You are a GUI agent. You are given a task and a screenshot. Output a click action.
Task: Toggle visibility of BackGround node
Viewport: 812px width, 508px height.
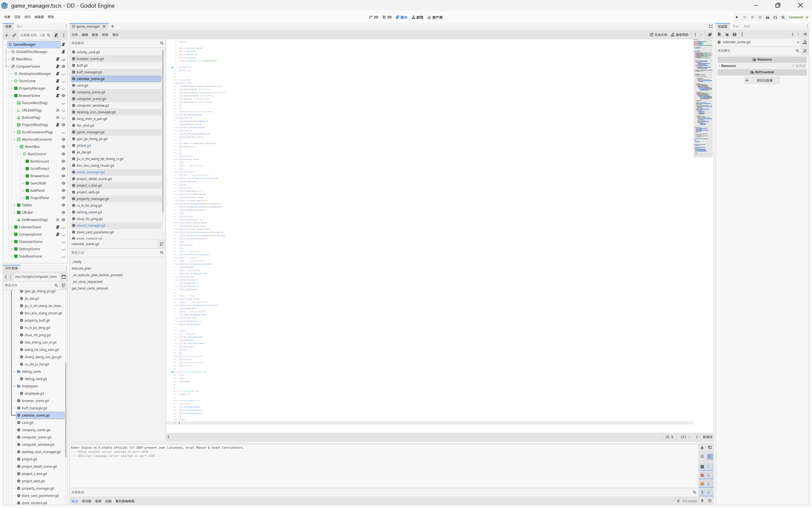point(63,161)
